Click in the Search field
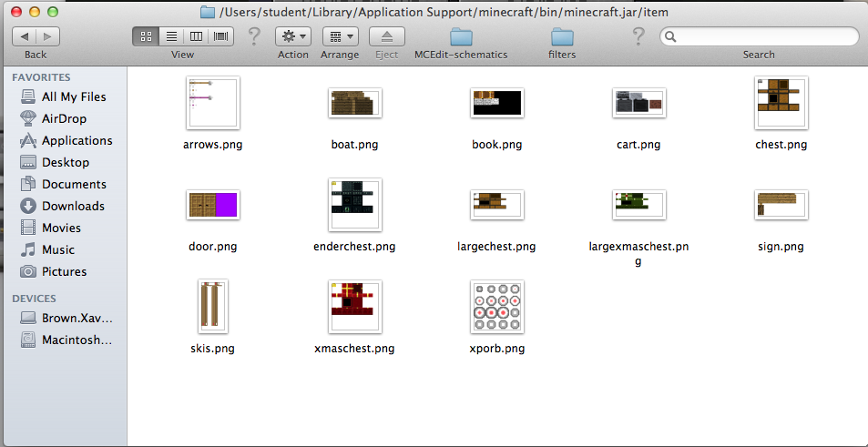Viewport: 868px width, 447px height. tap(759, 37)
